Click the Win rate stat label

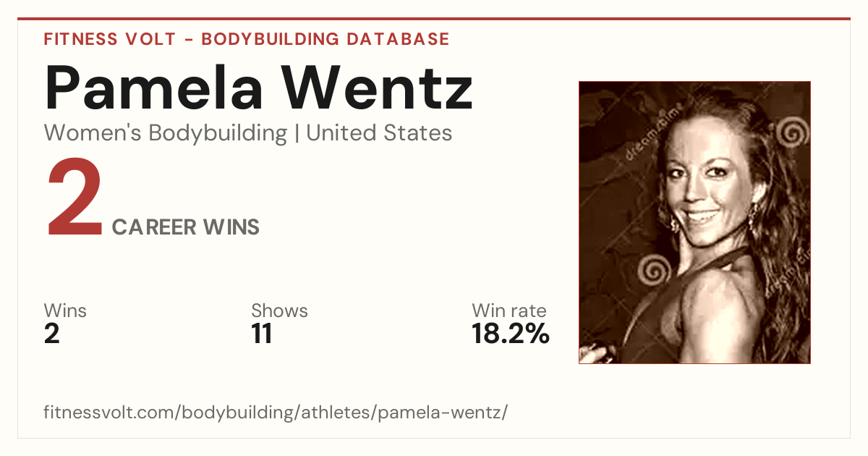(509, 311)
